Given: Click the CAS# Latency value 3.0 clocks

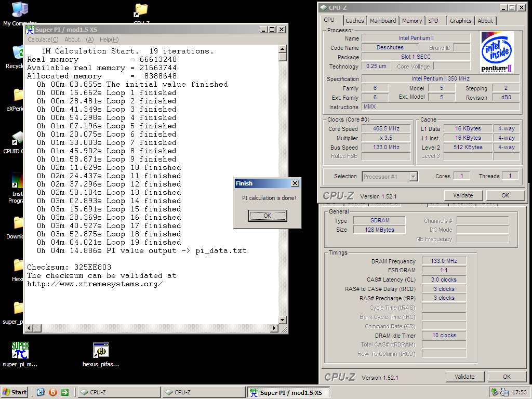Looking at the screenshot, I should (444, 280).
